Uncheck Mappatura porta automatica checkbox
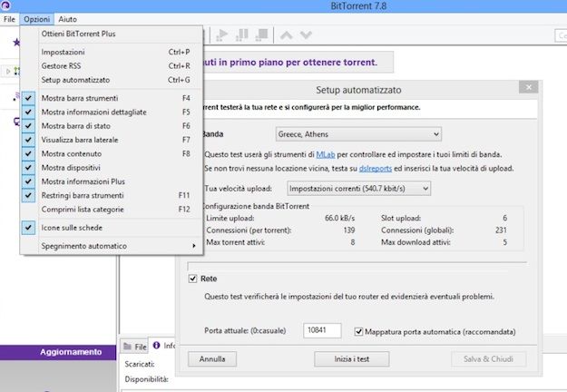The height and width of the screenshot is (392, 567). tap(358, 331)
